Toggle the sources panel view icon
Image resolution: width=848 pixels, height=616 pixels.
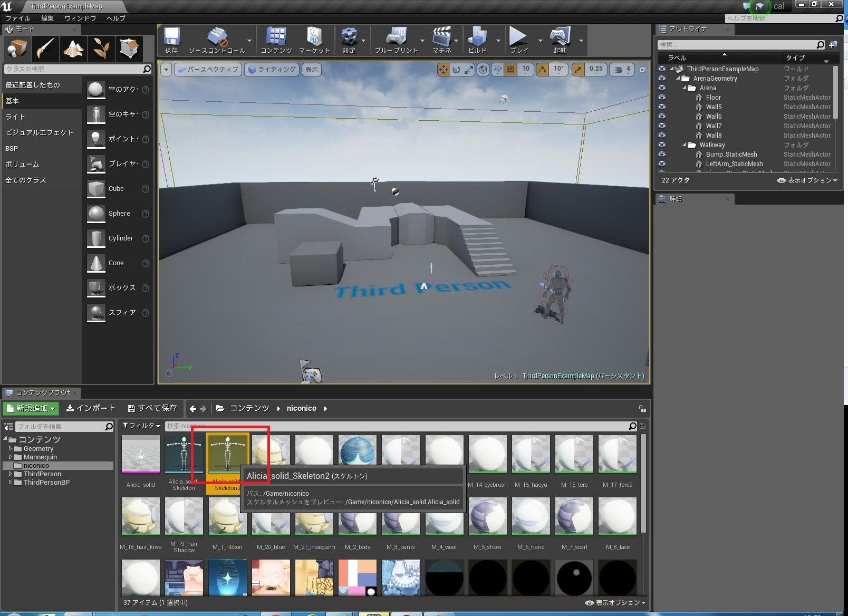coord(8,426)
